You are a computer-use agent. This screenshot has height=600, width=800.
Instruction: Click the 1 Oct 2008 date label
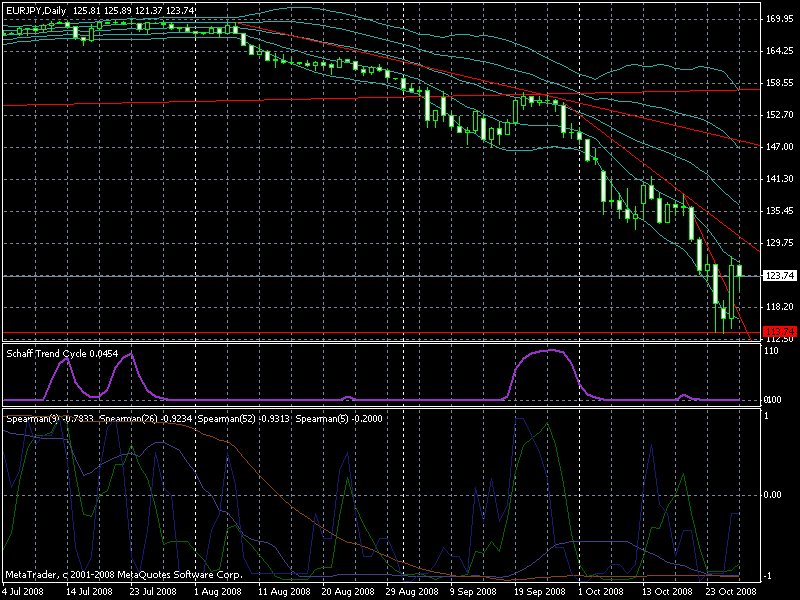[x=601, y=592]
